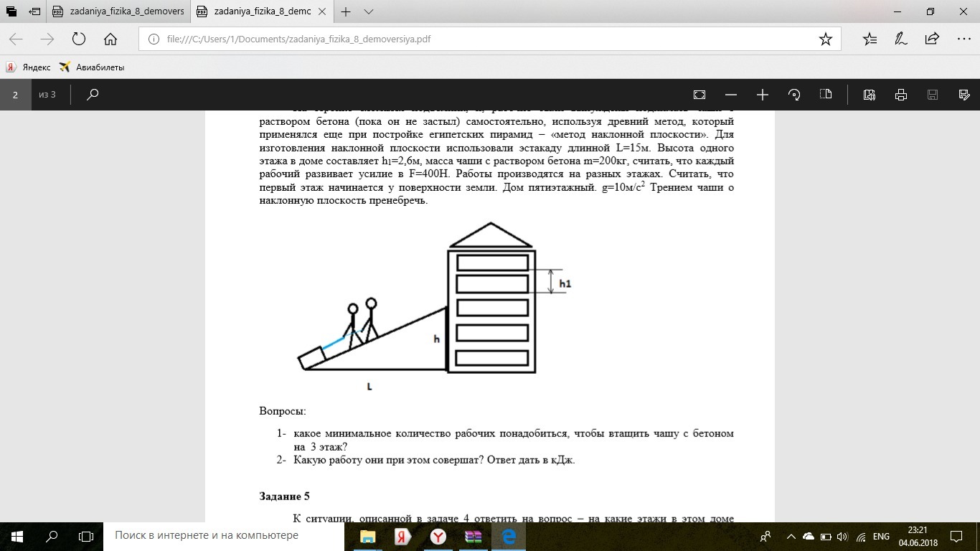Print the PDF document

click(901, 95)
